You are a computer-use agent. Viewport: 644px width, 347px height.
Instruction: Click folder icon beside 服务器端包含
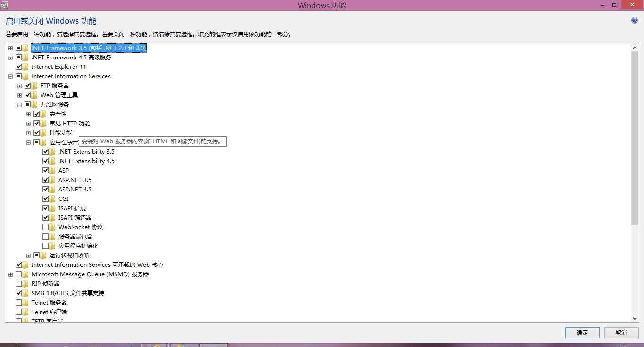pos(52,236)
